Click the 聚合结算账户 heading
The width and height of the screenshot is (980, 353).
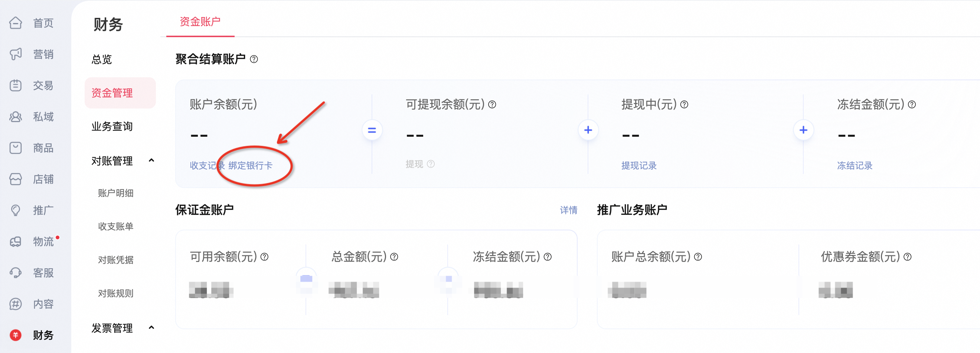tap(210, 59)
